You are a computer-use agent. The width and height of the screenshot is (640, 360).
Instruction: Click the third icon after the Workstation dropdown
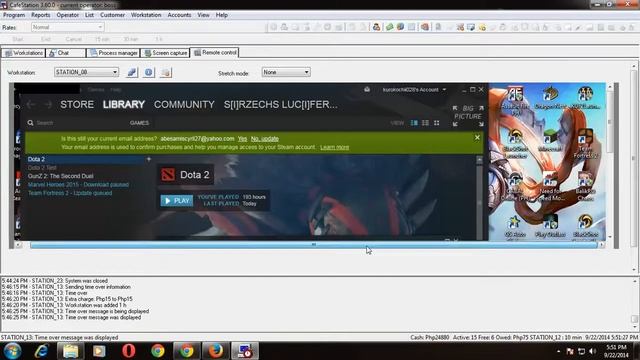165,73
